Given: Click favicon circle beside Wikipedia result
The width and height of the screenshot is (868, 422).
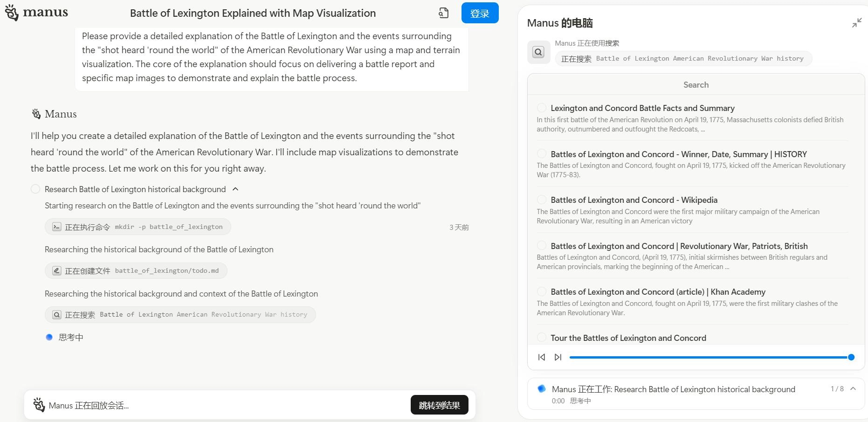Looking at the screenshot, I should (x=541, y=200).
